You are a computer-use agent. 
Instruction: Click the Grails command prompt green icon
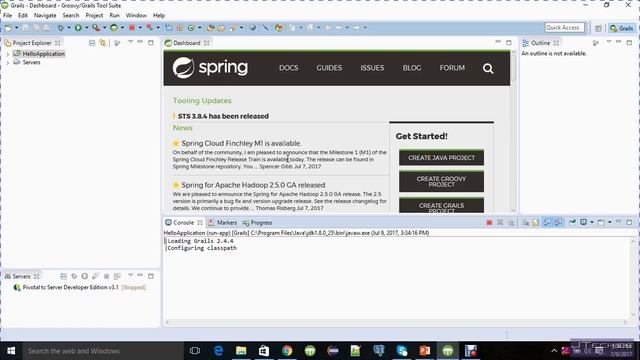click(113, 28)
